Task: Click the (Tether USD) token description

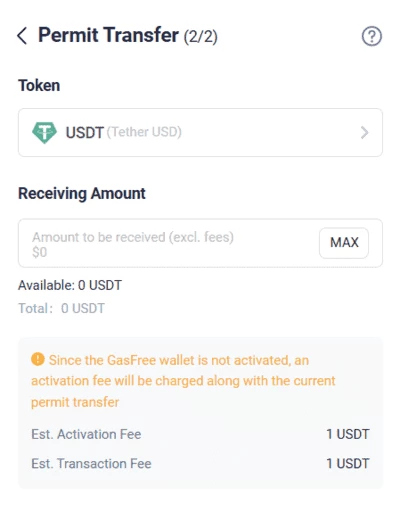Action: pyautogui.click(x=144, y=132)
